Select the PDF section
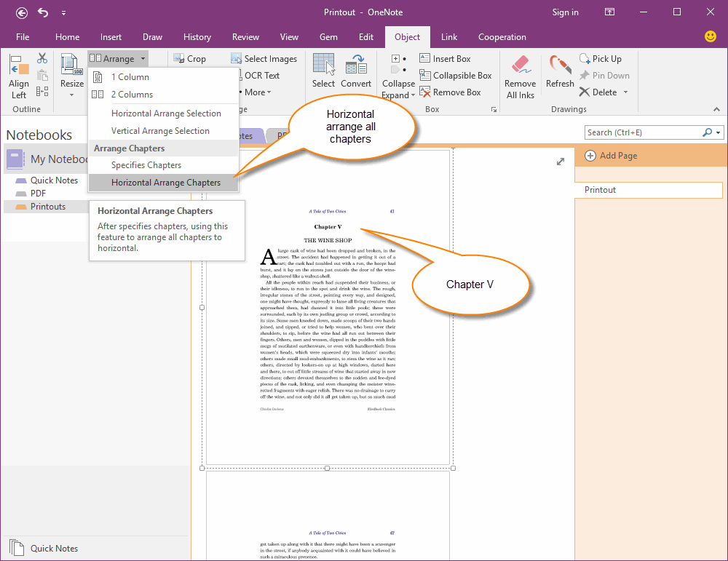Viewport: 728px width, 561px height. [38, 194]
